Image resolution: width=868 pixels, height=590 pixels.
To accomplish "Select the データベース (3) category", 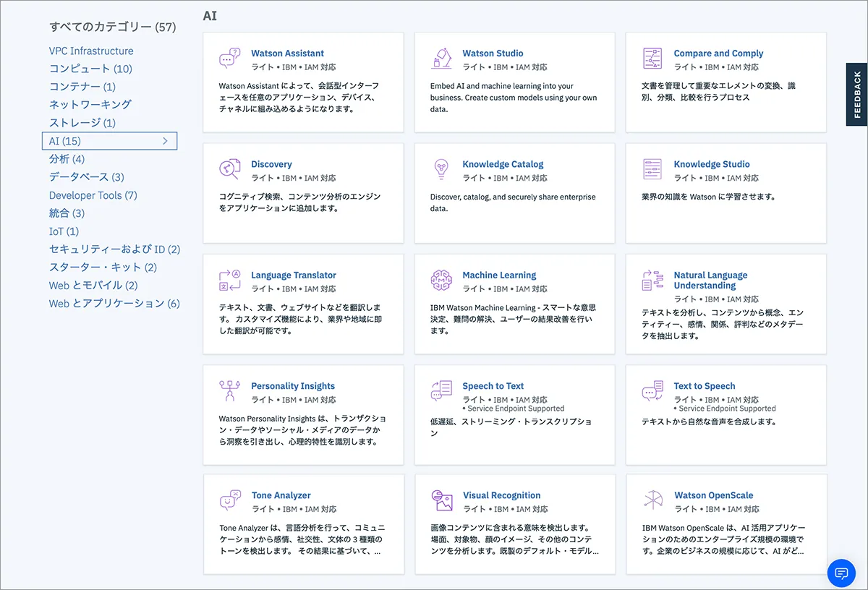I will 87,177.
